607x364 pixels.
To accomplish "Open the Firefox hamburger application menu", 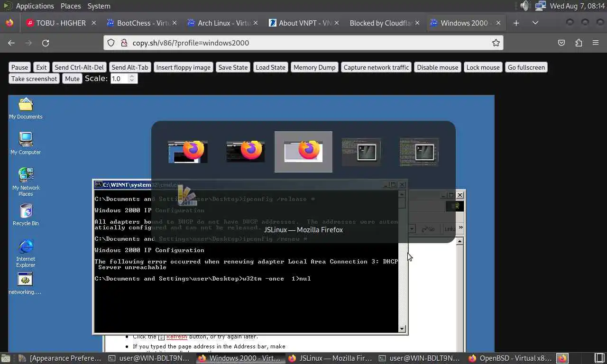I will pyautogui.click(x=596, y=43).
